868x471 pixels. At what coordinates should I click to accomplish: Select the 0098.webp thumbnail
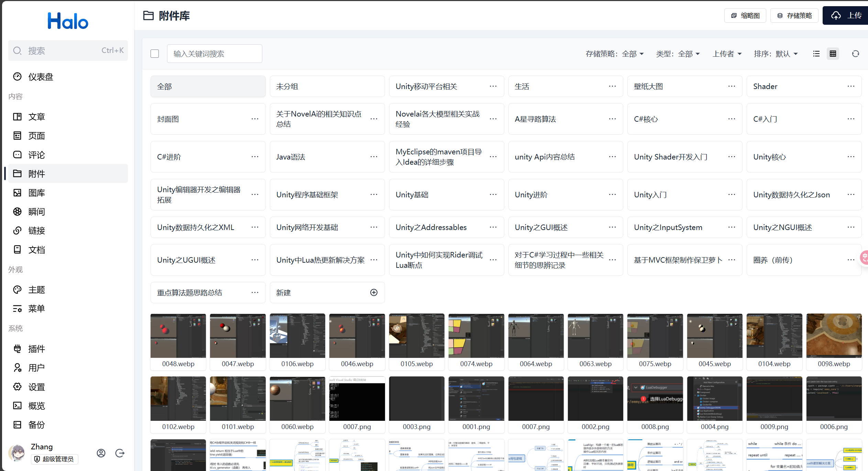834,336
